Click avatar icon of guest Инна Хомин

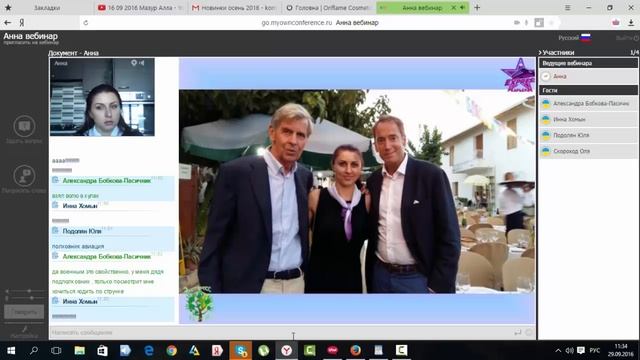[x=546, y=119]
